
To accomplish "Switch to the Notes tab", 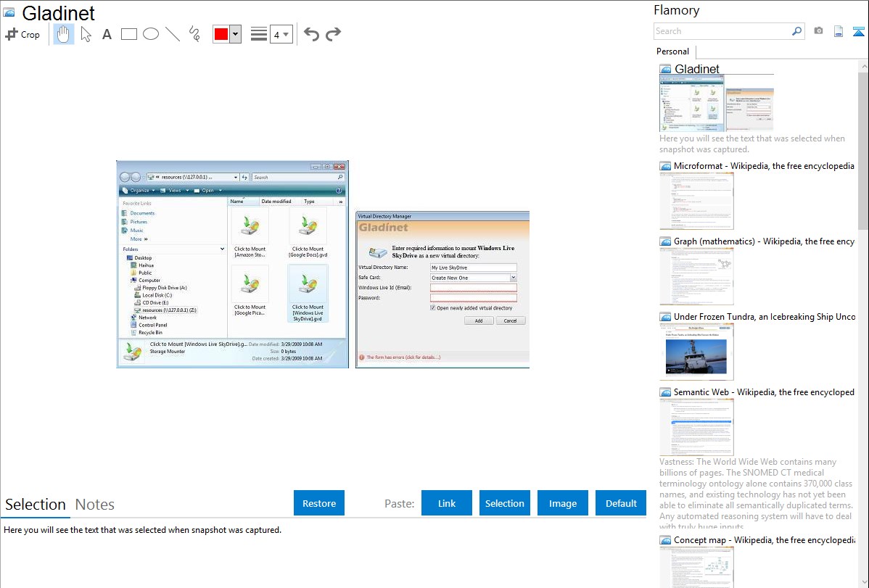I will click(x=95, y=505).
